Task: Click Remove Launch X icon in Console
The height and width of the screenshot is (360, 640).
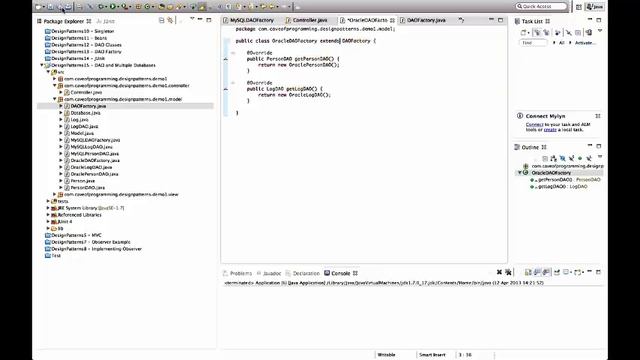Action: 499,272
